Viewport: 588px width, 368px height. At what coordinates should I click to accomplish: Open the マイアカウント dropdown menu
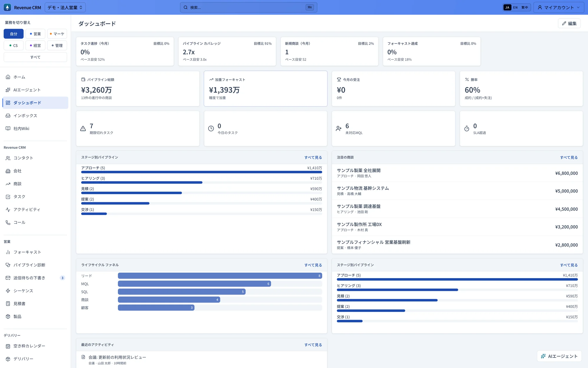click(559, 7)
